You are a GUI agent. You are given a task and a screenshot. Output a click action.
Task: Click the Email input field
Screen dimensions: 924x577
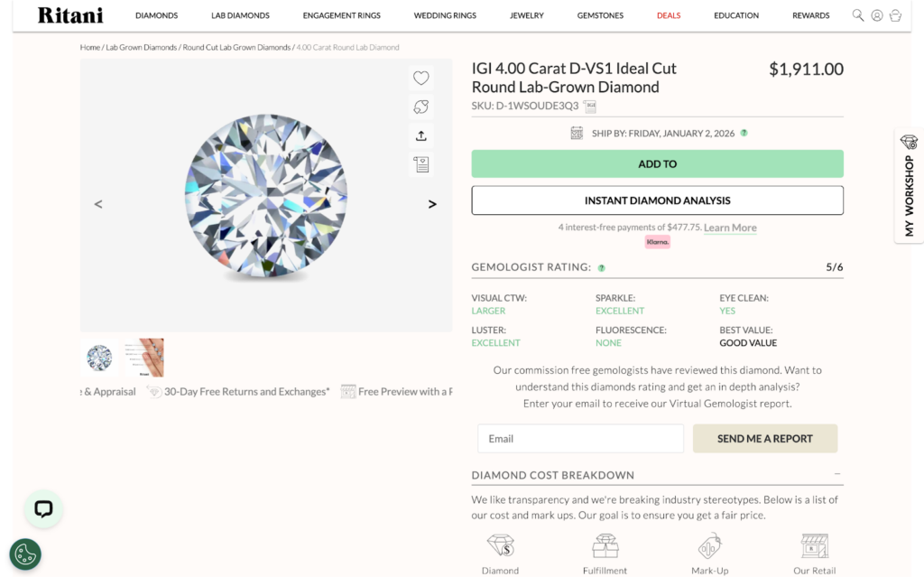pos(580,439)
